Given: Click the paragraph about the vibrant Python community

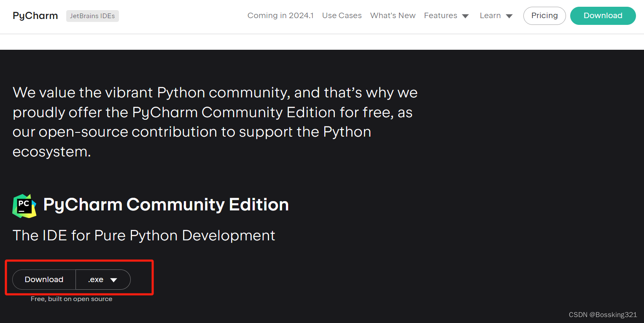Looking at the screenshot, I should (215, 122).
